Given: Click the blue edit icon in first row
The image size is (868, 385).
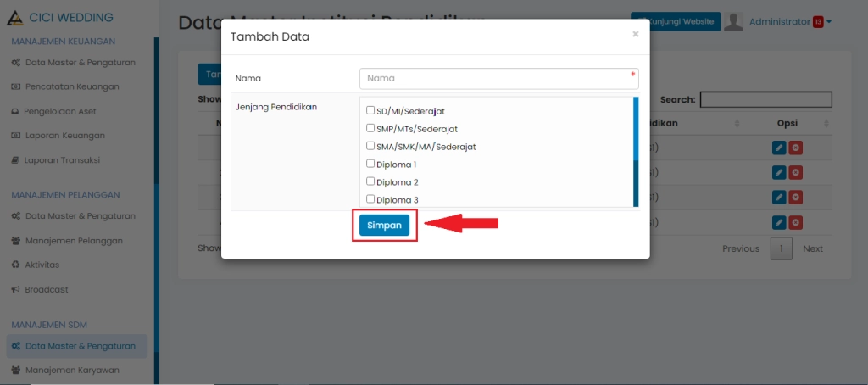Looking at the screenshot, I should click(780, 148).
